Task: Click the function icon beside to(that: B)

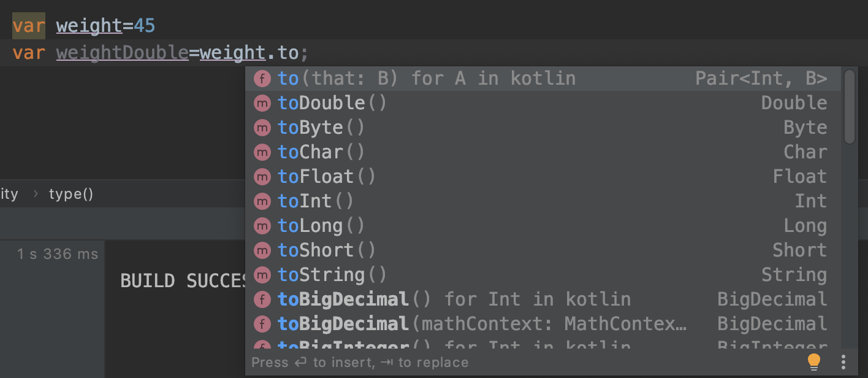Action: coord(262,79)
